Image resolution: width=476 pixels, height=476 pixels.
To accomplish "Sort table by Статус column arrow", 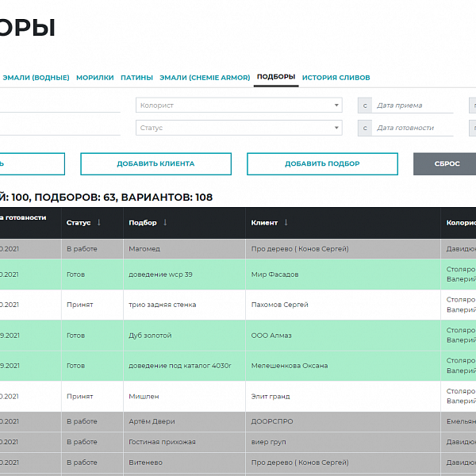I will [x=99, y=223].
